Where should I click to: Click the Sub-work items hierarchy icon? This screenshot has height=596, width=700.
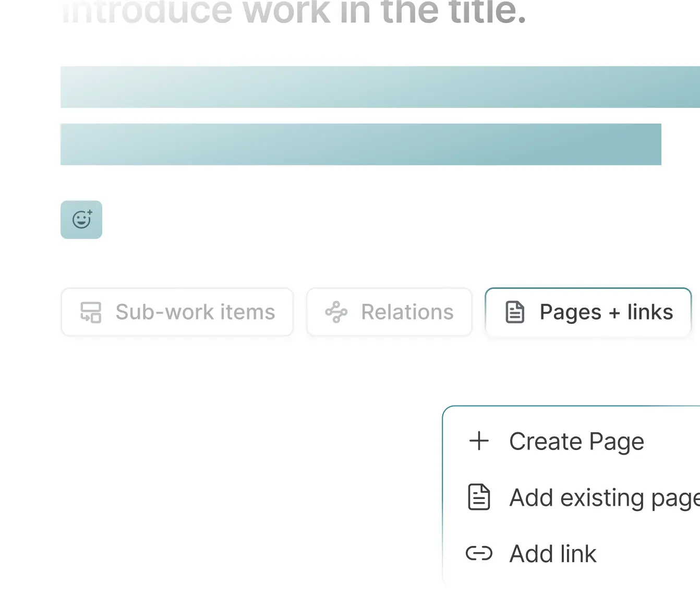[91, 312]
